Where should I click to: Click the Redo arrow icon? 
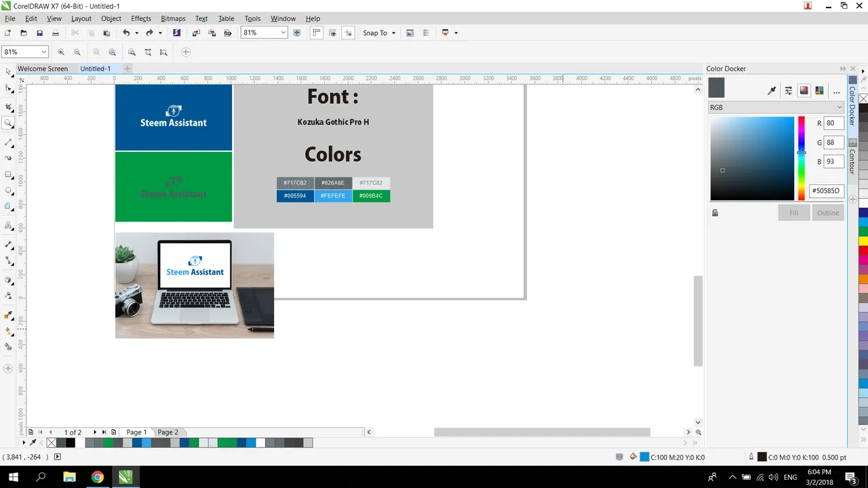pos(150,33)
